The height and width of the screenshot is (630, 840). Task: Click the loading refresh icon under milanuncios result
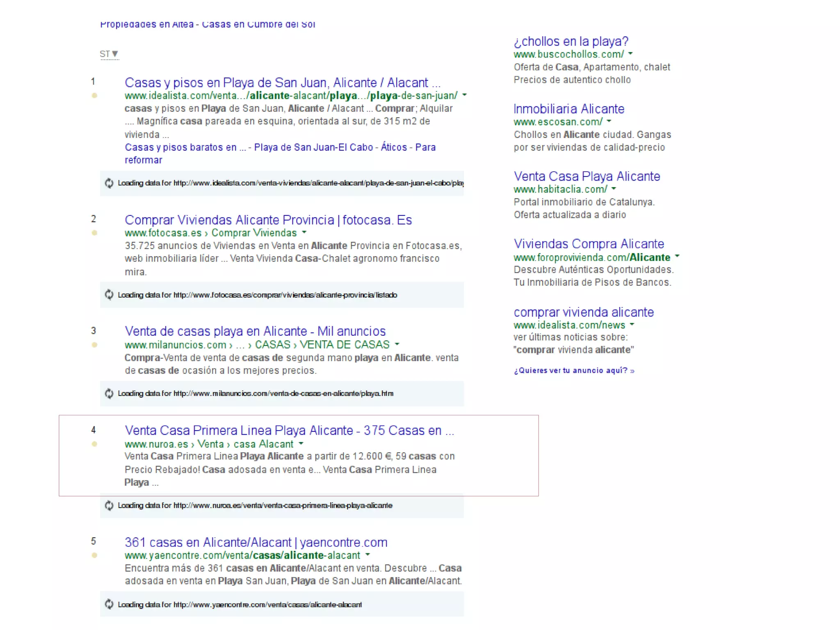coord(109,394)
